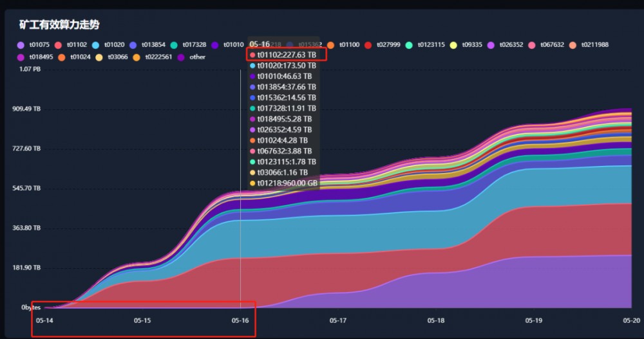
Task: Click the t09335 yellow legend dot
Action: (454, 45)
